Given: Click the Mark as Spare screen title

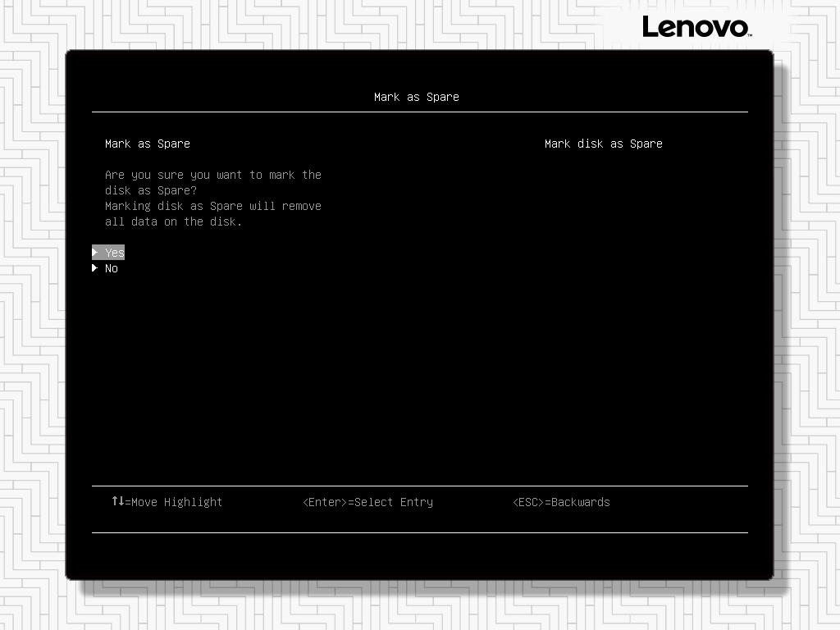Looking at the screenshot, I should tap(416, 96).
